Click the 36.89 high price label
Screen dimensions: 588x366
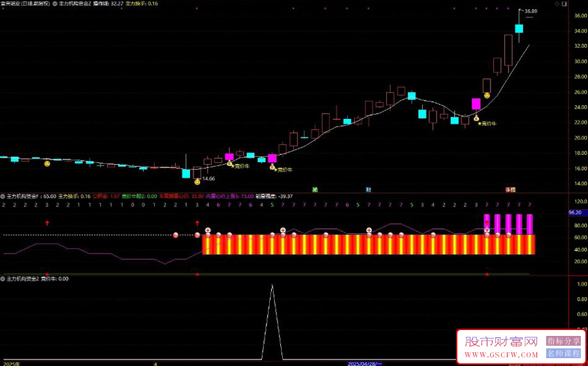coord(531,11)
